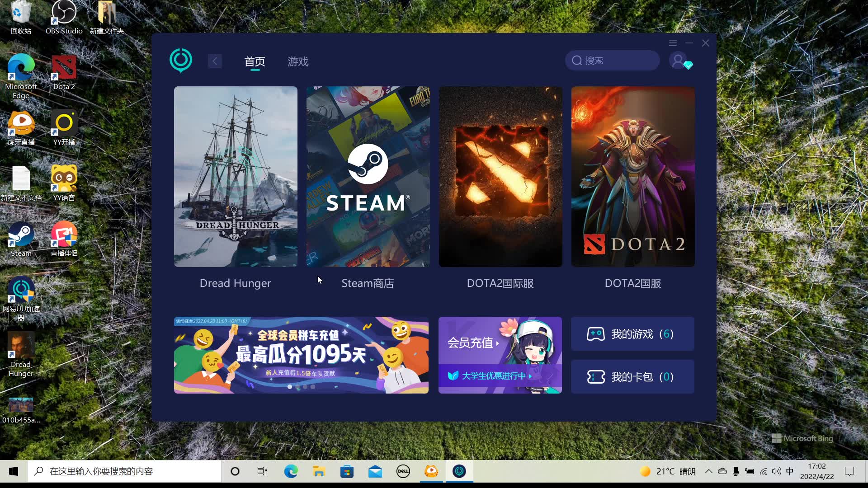Focus the 搜索 search field

tap(612, 61)
